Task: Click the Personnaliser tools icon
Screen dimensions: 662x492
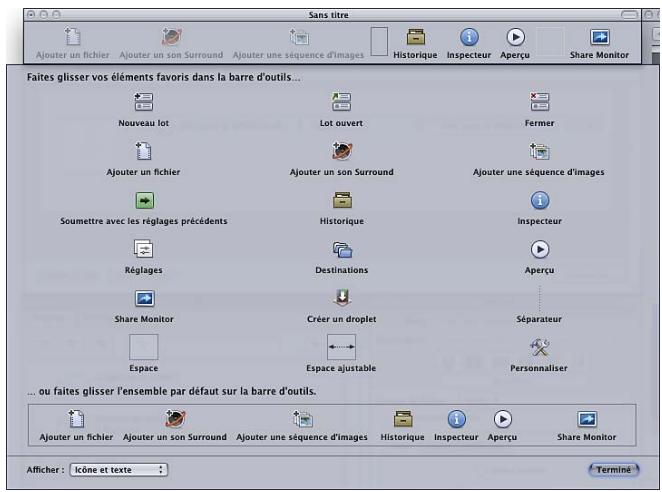Action: tap(538, 346)
